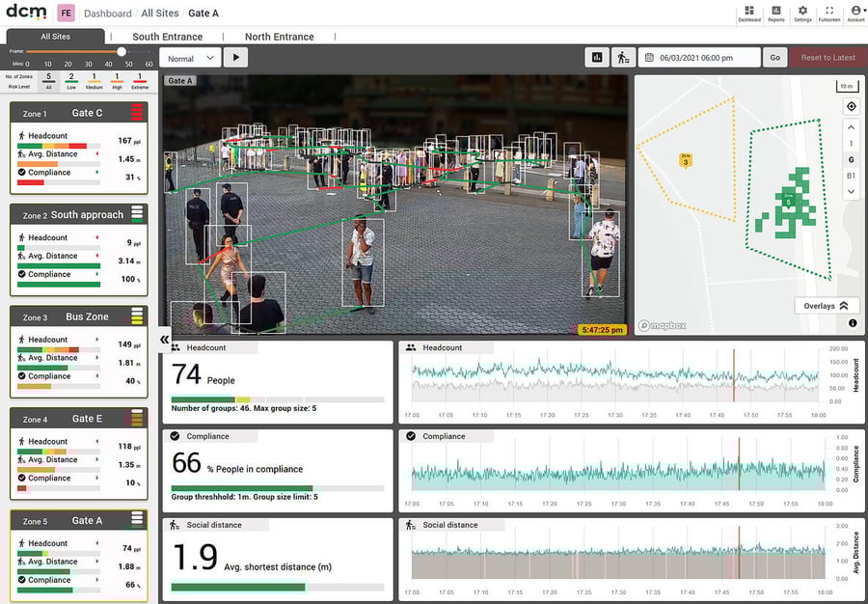Switch to South Entrance tab
The width and height of the screenshot is (868, 604).
click(x=168, y=37)
